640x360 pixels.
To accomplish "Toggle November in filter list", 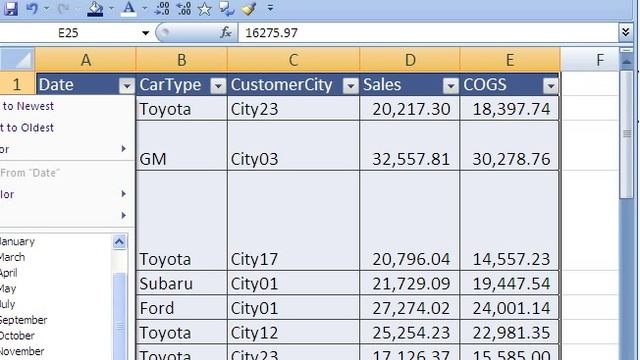I will pos(22,351).
